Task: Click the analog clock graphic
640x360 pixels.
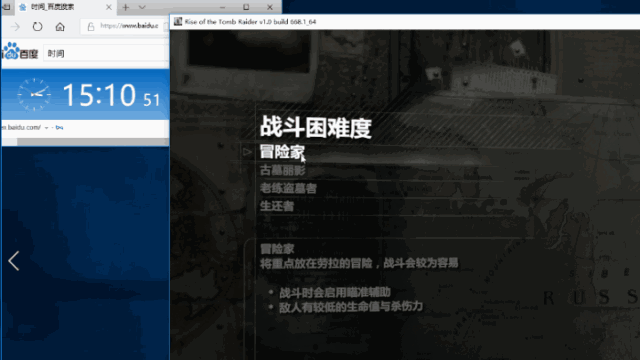Action: pyautogui.click(x=34, y=95)
